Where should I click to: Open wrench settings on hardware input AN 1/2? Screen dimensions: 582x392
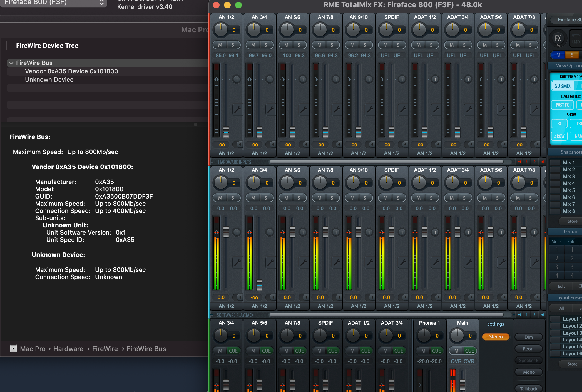(238, 109)
